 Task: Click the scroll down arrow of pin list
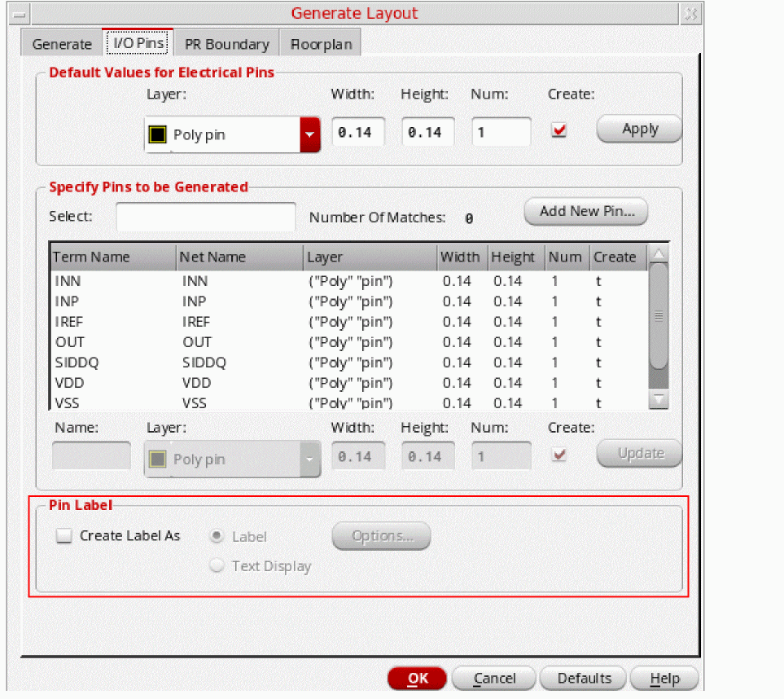pyautogui.click(x=659, y=400)
